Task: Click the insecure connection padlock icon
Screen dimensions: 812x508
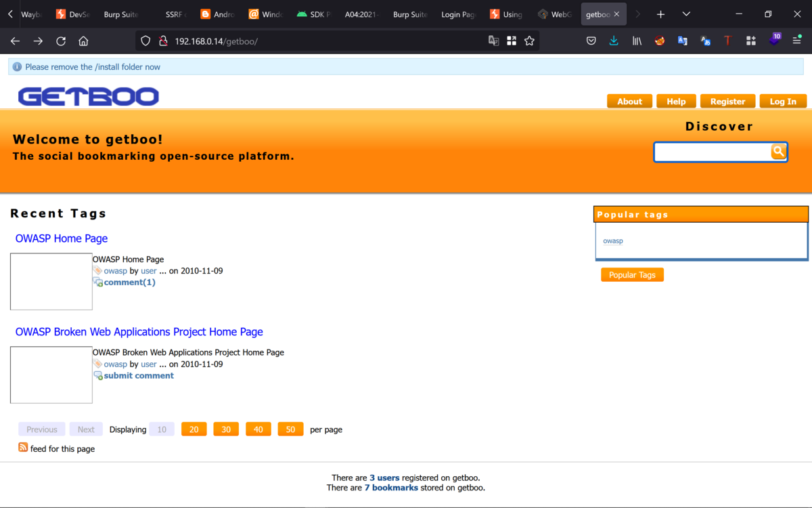Action: 163,41
